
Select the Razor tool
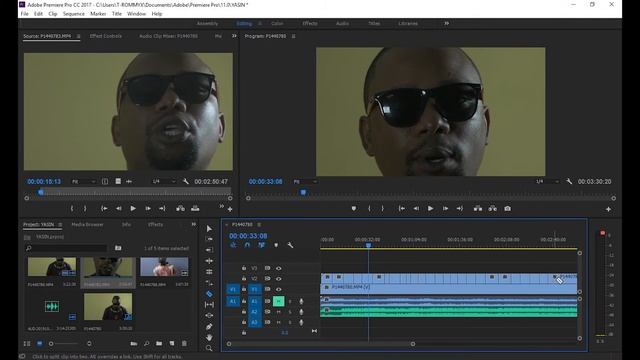click(209, 294)
